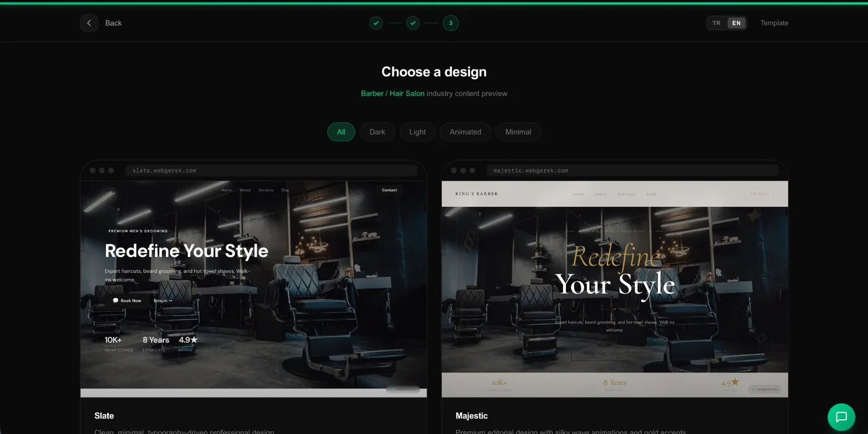Choose the Animated filter
Screen dimensions: 868x434
point(465,131)
